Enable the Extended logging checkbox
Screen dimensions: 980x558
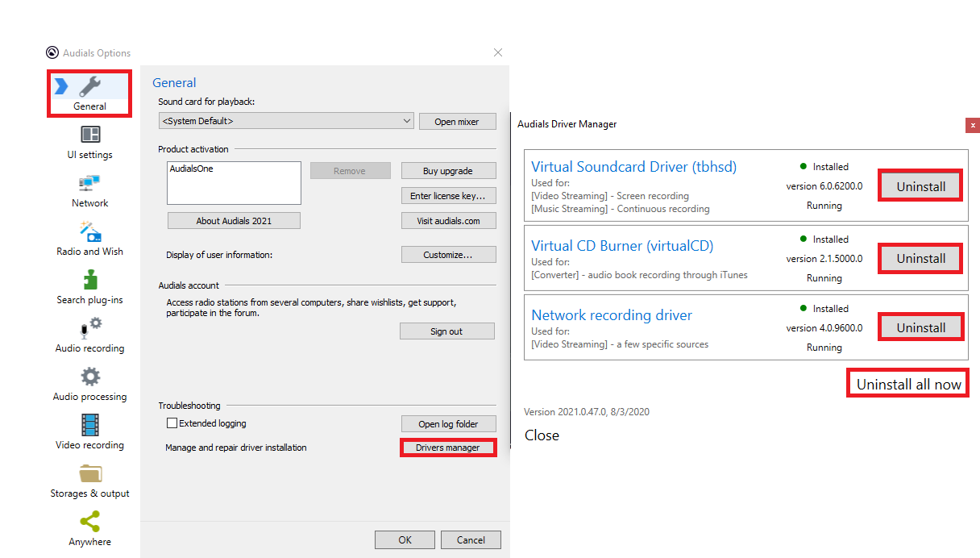click(172, 423)
